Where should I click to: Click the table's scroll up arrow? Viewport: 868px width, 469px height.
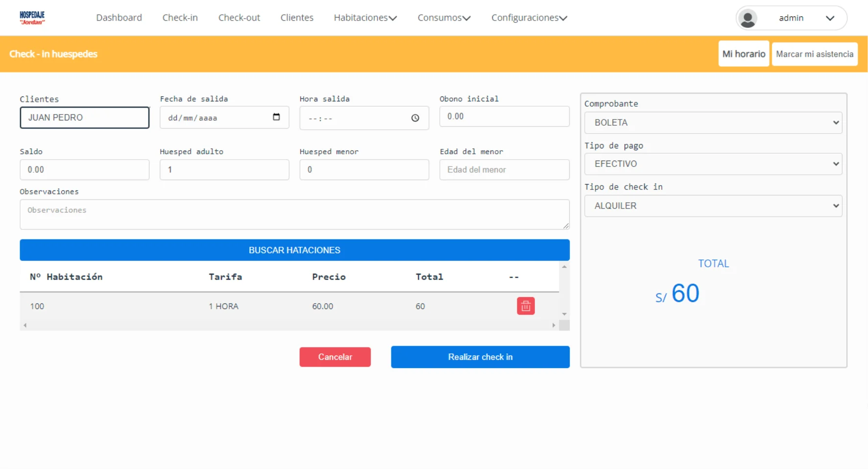(x=564, y=267)
